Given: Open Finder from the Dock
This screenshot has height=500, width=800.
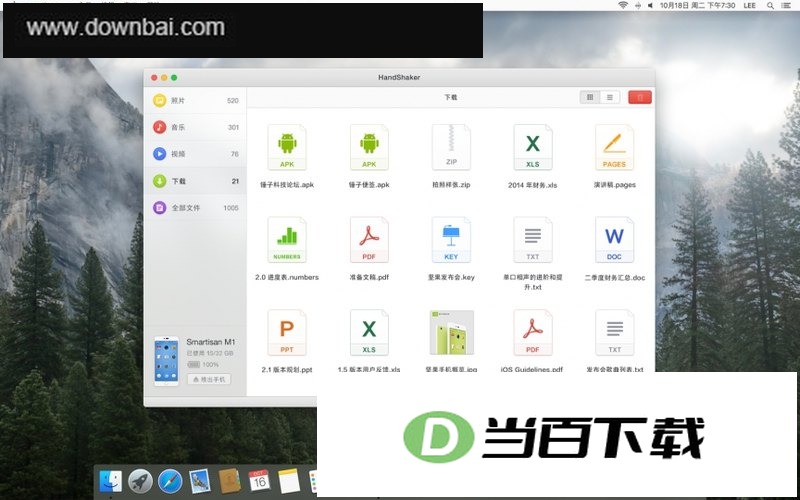Looking at the screenshot, I should (x=110, y=481).
